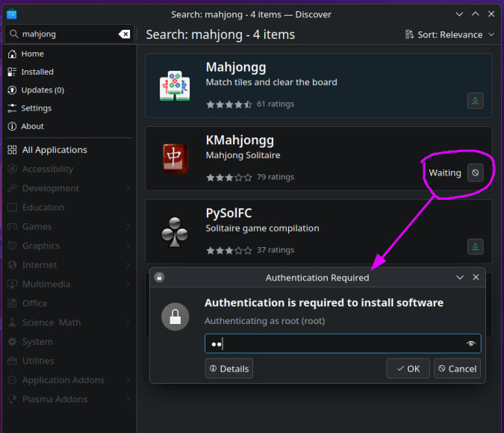The height and width of the screenshot is (433, 504).
Task: Click the Mahjongg tiles app icon
Action: click(x=175, y=86)
